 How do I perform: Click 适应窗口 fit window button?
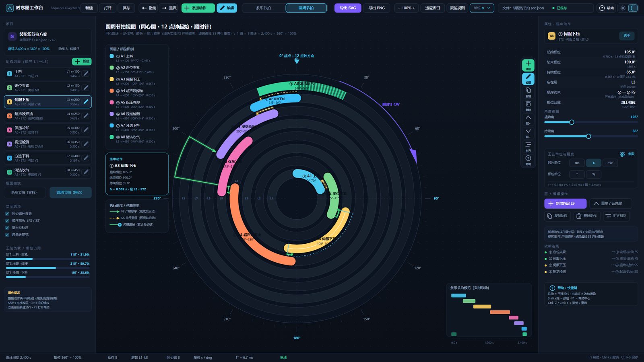[x=433, y=8]
